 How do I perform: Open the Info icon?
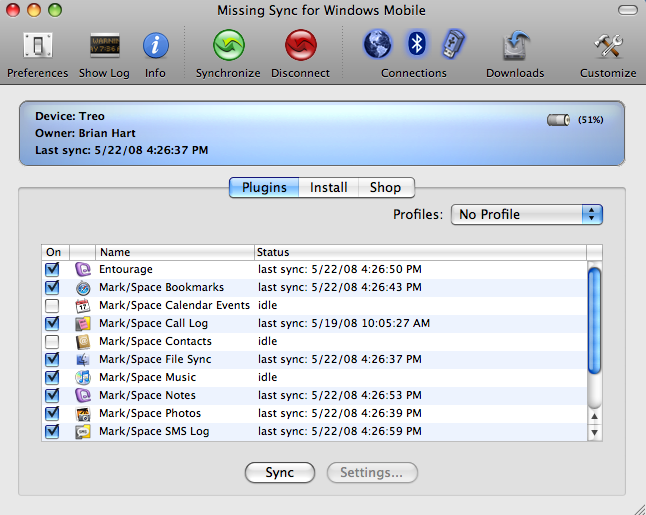pyautogui.click(x=155, y=46)
